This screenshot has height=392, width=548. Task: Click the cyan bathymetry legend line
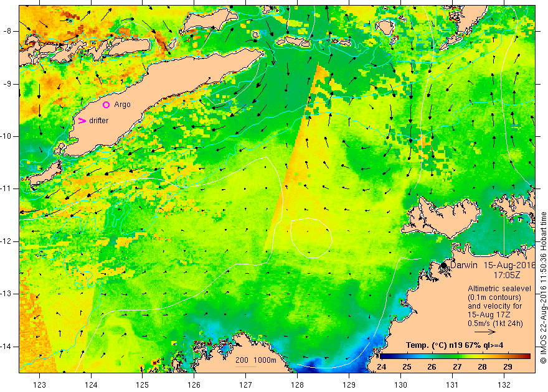pos(246,366)
